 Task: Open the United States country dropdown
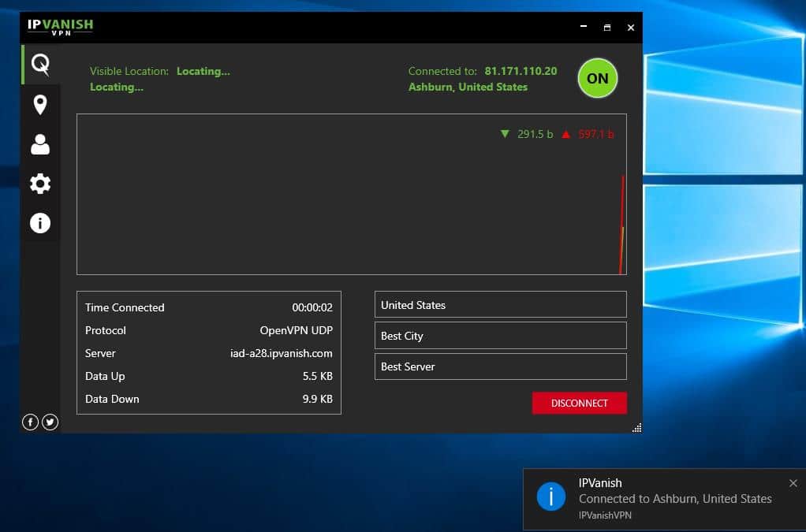click(x=501, y=304)
